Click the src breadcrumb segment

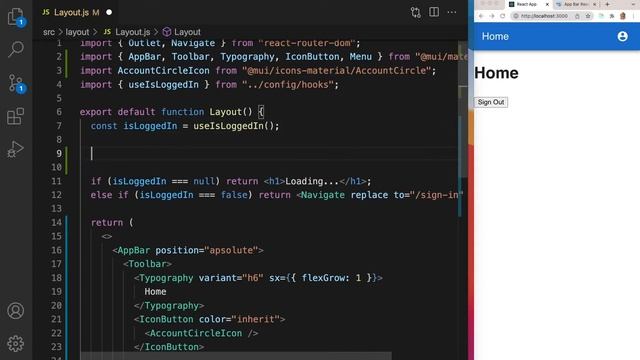click(x=49, y=32)
